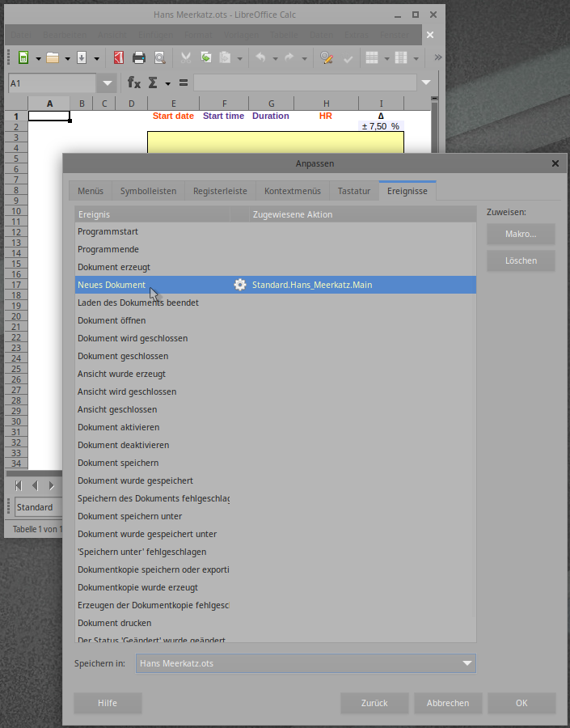The height and width of the screenshot is (728, 570).
Task: Click the Spelling checkmark icon
Action: coord(348,57)
